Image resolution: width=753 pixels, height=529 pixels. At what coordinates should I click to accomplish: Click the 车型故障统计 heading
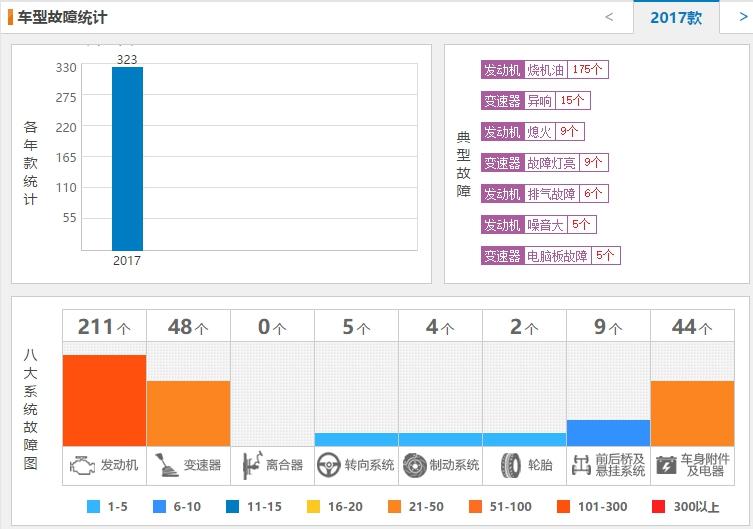[x=62, y=17]
